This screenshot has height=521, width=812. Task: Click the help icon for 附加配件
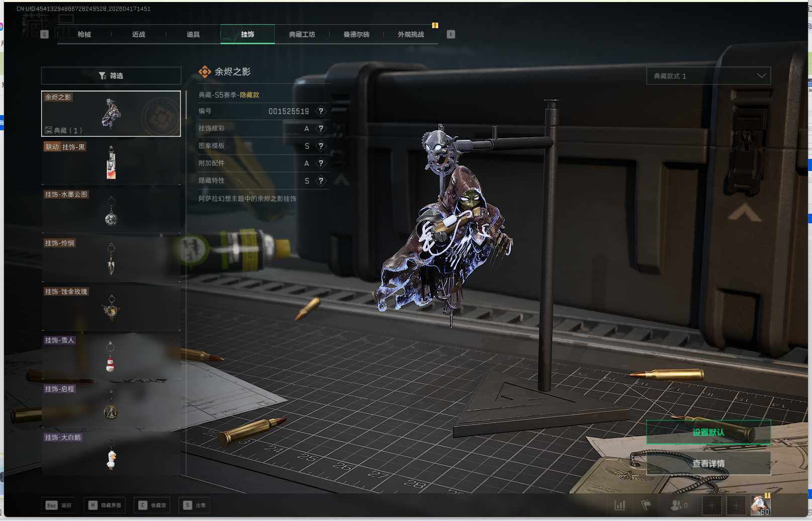pyautogui.click(x=321, y=163)
